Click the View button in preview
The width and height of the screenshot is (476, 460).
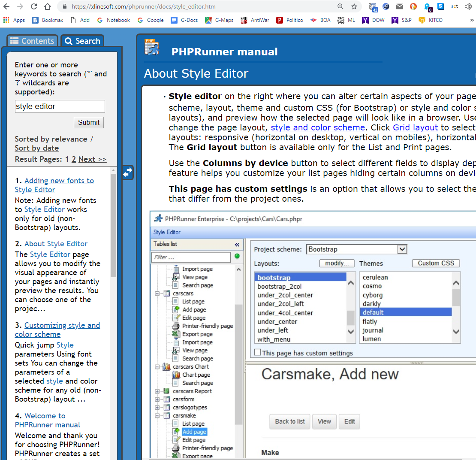tap(324, 421)
